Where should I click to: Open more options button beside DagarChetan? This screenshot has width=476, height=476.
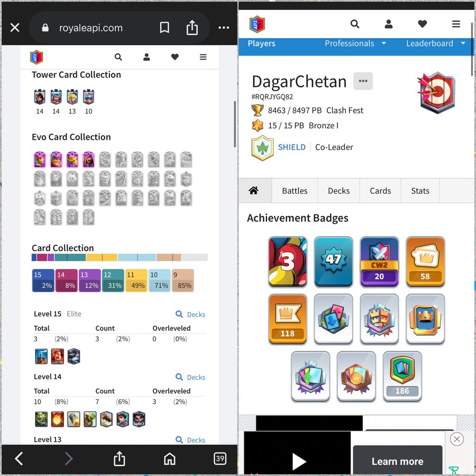[x=363, y=81]
